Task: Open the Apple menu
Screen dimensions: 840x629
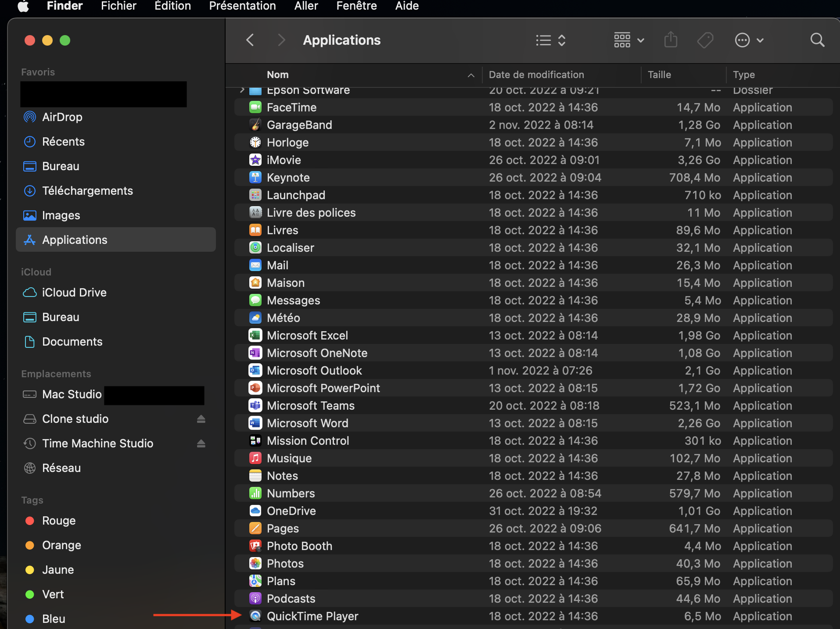Action: tap(23, 6)
